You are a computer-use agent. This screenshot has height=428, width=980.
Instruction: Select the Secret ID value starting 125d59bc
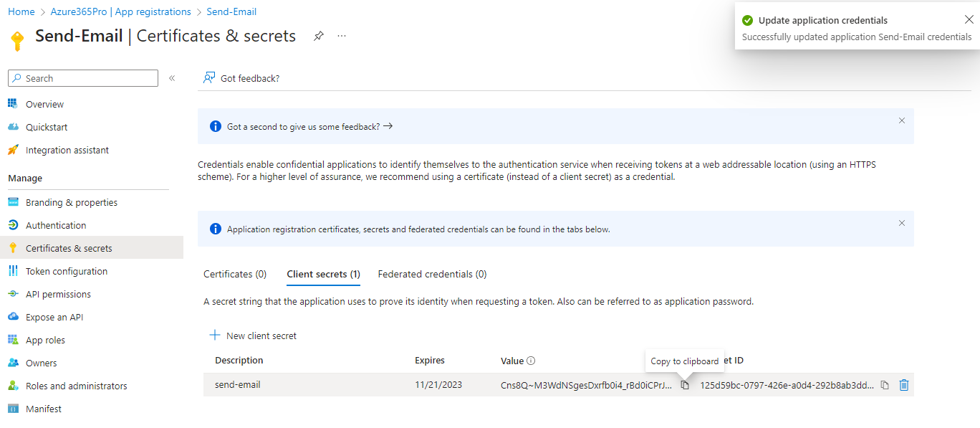pyautogui.click(x=787, y=385)
